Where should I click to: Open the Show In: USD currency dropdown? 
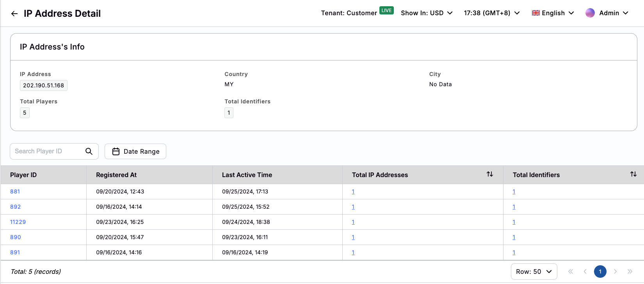pyautogui.click(x=427, y=13)
